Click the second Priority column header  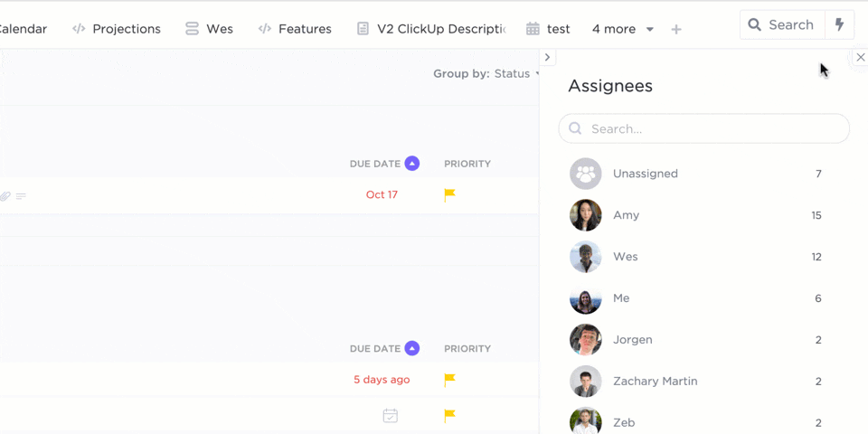click(467, 349)
